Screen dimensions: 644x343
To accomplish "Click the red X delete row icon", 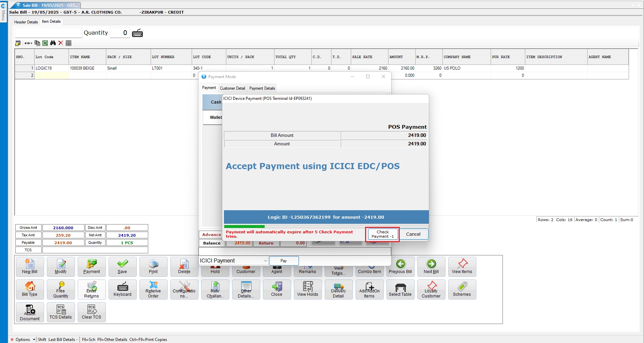I will 61,43.
